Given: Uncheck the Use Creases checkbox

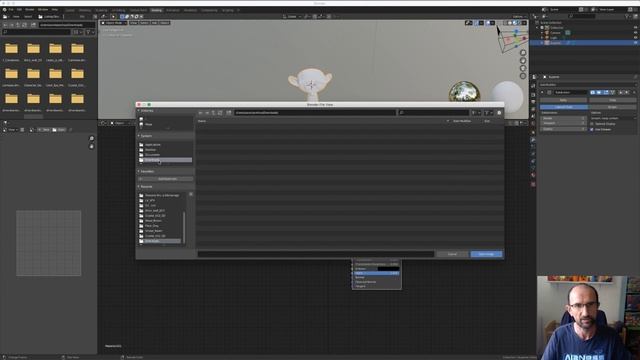Looking at the screenshot, I should (x=592, y=129).
